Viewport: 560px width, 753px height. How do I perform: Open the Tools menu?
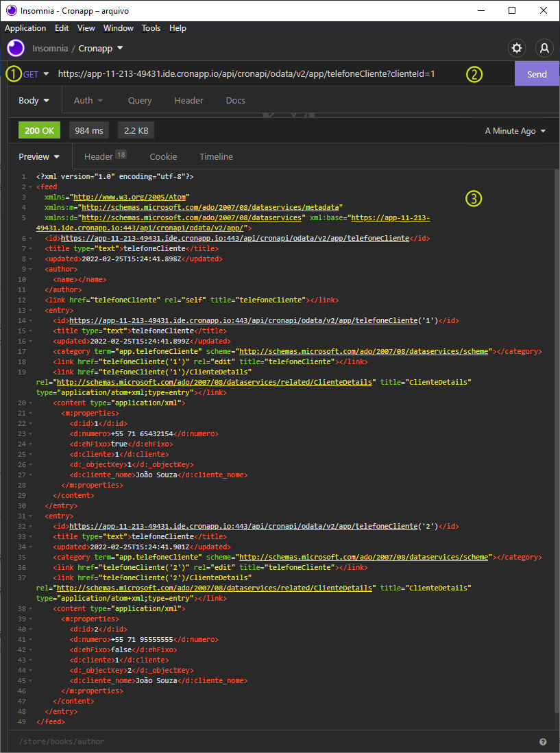pyautogui.click(x=151, y=28)
